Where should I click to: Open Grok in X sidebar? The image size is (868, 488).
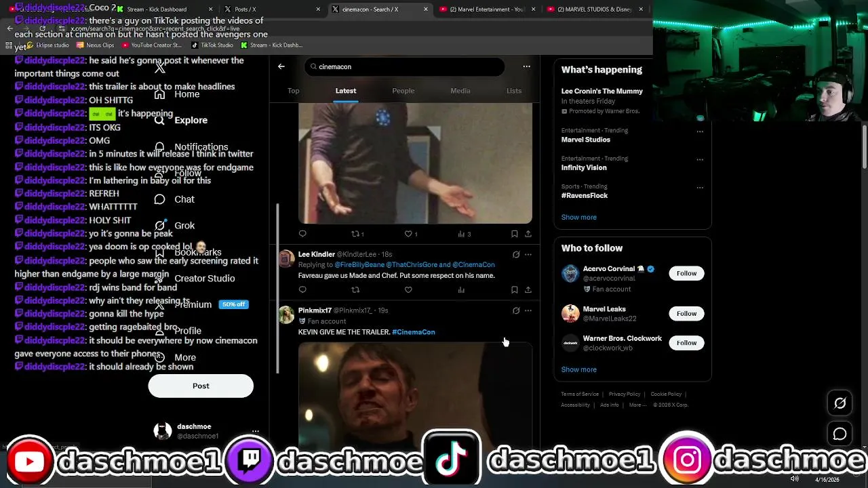176,226
